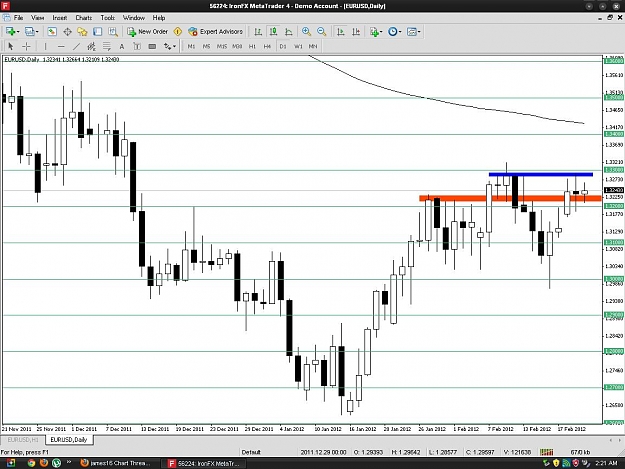The height and width of the screenshot is (469, 625).
Task: Toggle chart auto scroll
Action: tap(340, 31)
